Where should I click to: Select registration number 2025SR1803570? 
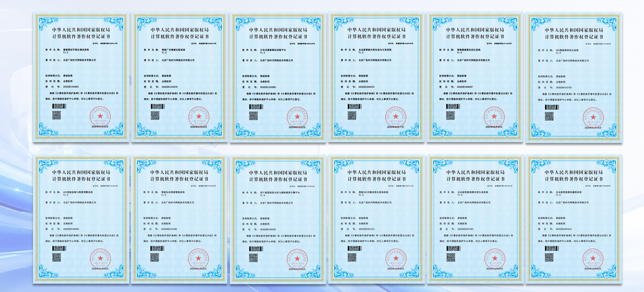point(366,87)
